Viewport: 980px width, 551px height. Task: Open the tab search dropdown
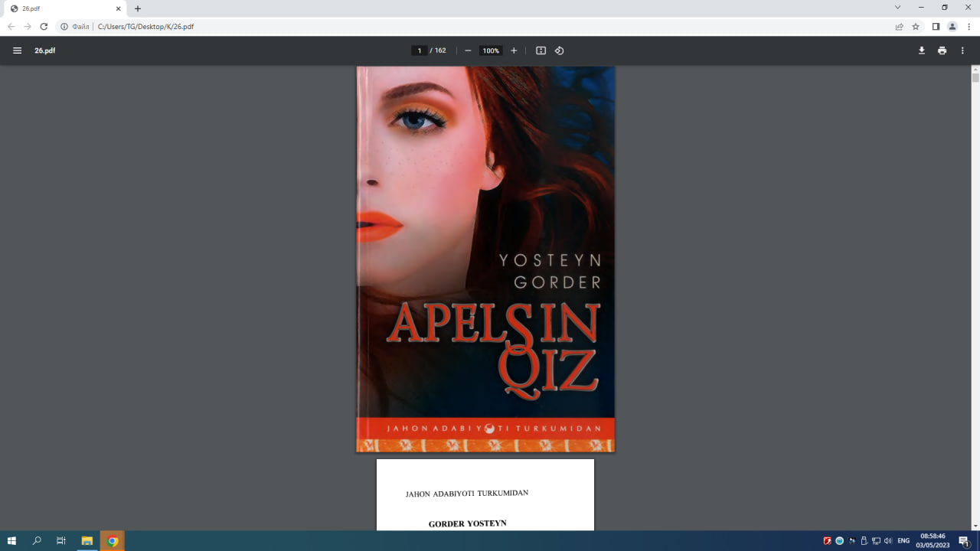(898, 7)
